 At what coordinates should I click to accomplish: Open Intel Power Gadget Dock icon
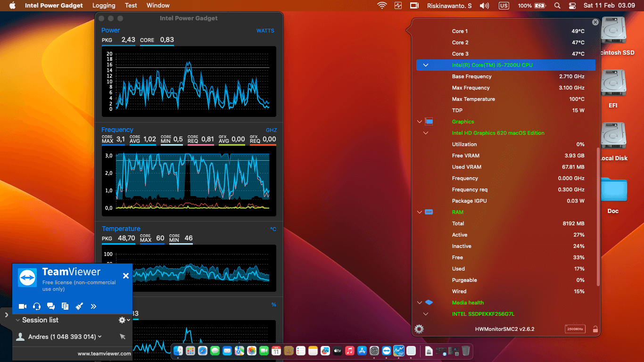coord(399,351)
